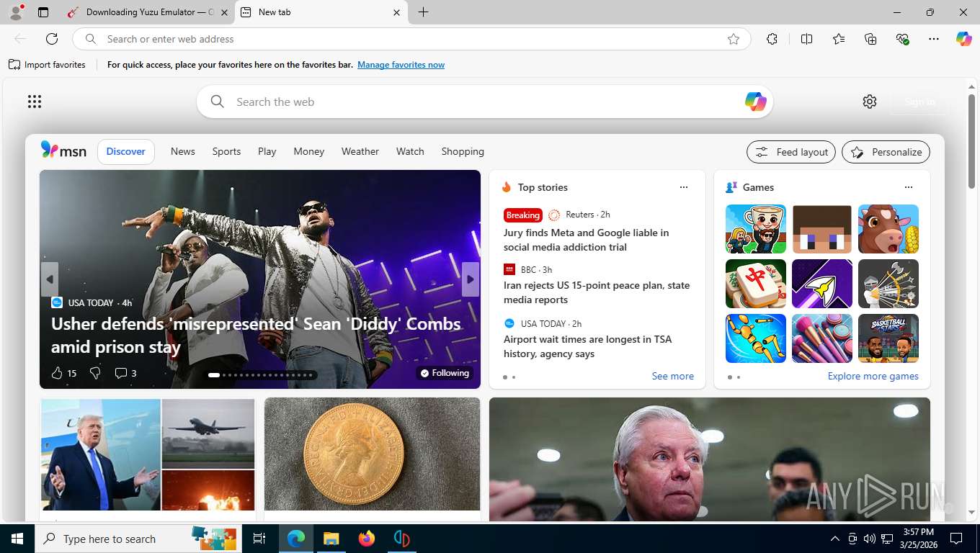Launch the Basketball Stars game tile
This screenshot has height=553, width=980.
888,338
